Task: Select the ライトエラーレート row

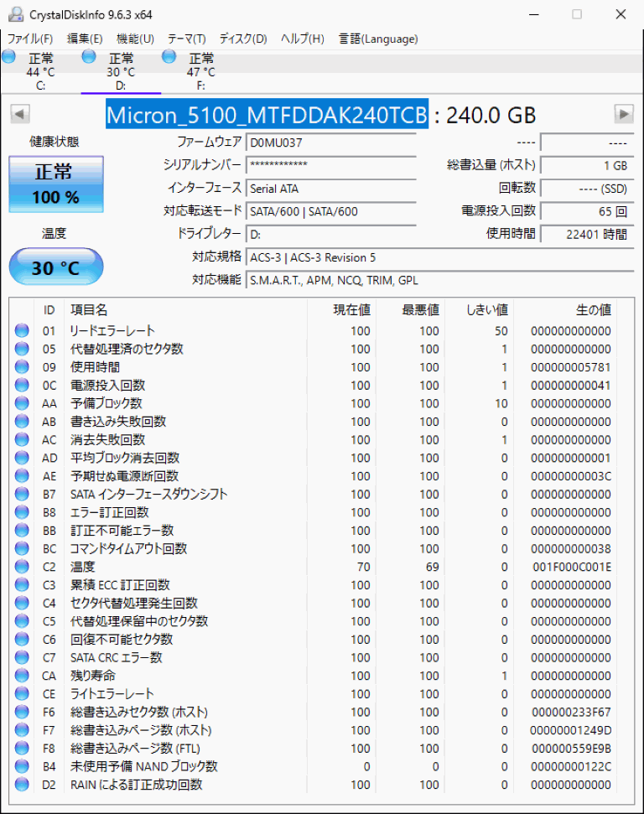Action: [313, 693]
